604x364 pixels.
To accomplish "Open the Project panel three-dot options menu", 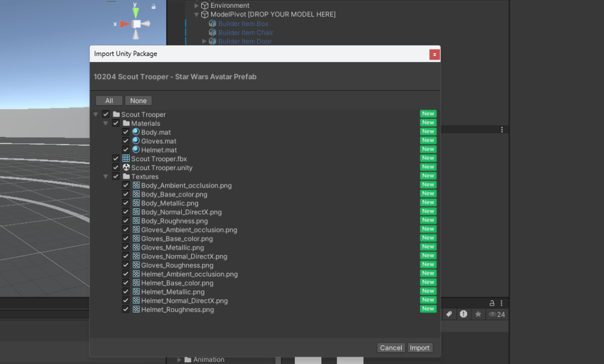I will point(502,130).
